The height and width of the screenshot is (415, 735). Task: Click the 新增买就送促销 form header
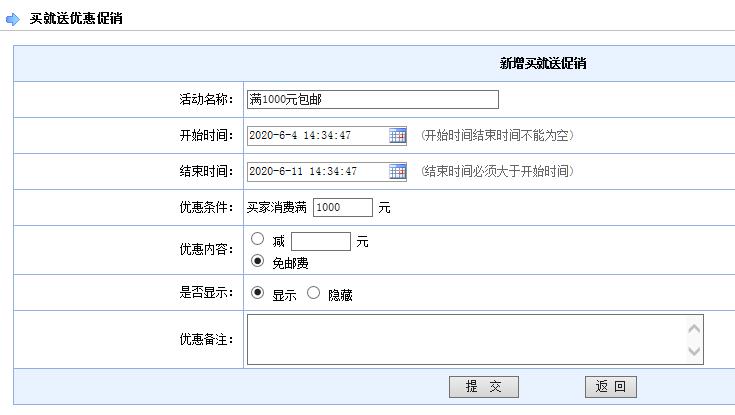coord(542,64)
